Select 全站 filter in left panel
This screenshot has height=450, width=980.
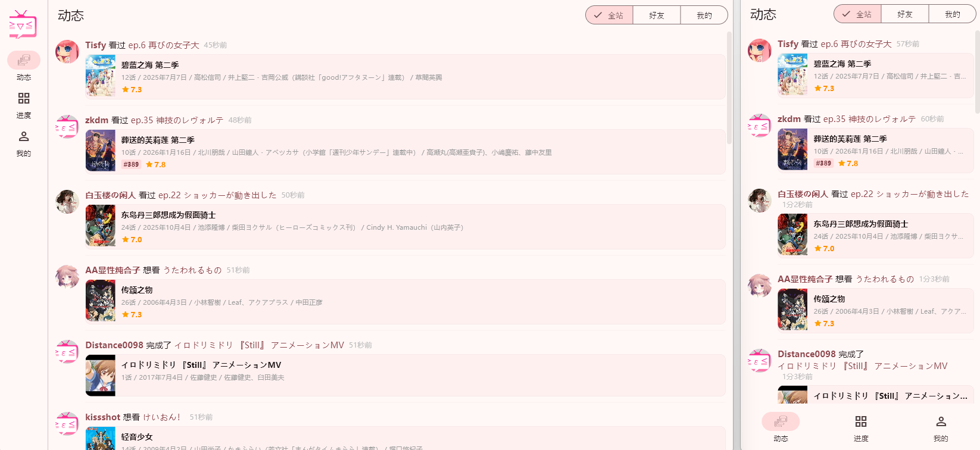click(x=609, y=15)
